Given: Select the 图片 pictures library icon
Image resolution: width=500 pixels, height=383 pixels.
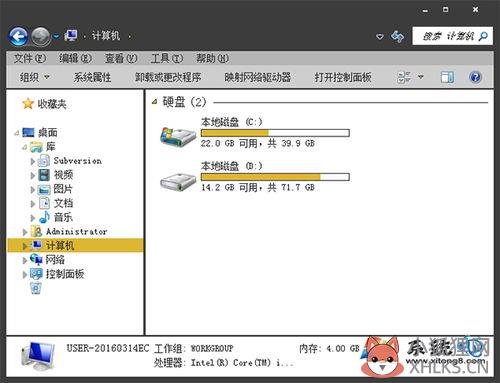Looking at the screenshot, I should 44,189.
